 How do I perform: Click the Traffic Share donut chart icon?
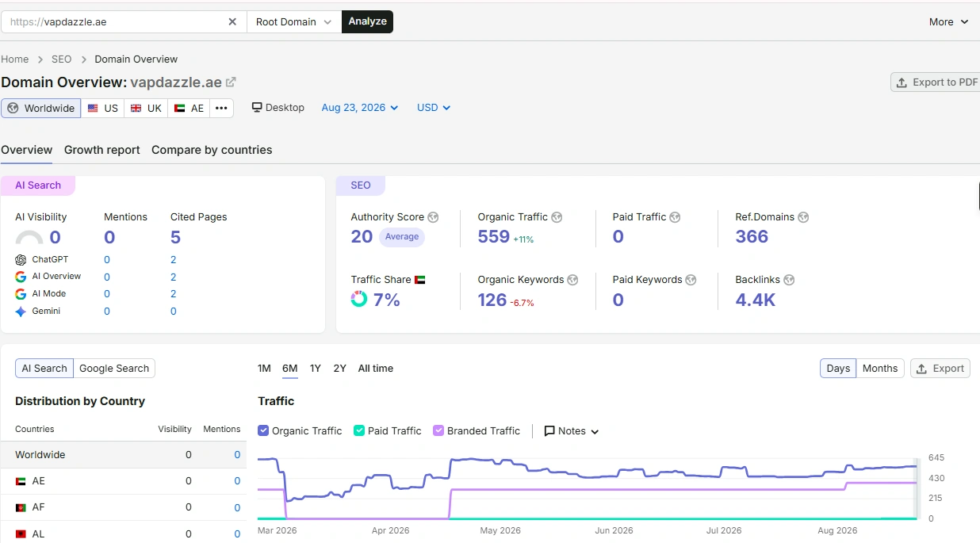[359, 299]
